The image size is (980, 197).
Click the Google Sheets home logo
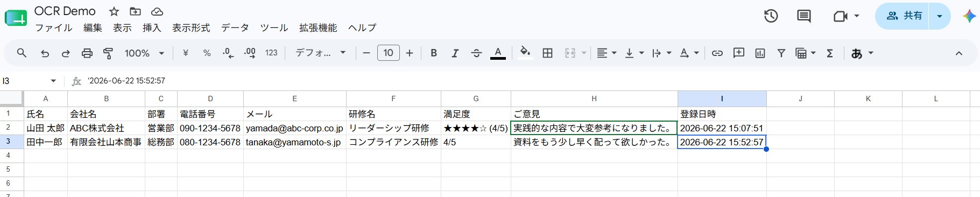click(16, 18)
